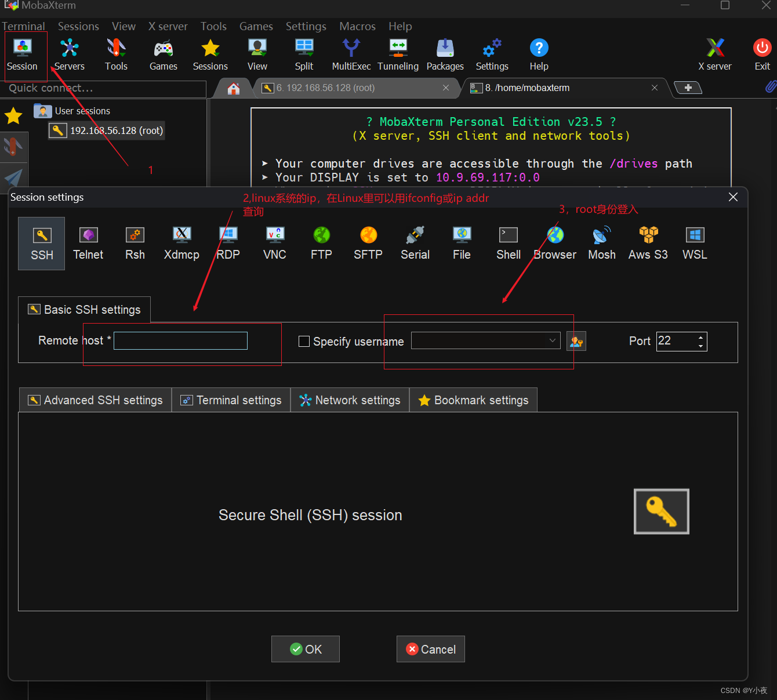
Task: Select the SFTP session type
Action: tap(368, 242)
